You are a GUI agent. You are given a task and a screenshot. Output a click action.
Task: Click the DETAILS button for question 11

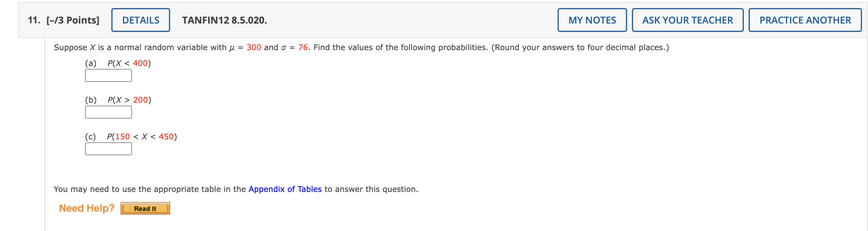[x=140, y=20]
